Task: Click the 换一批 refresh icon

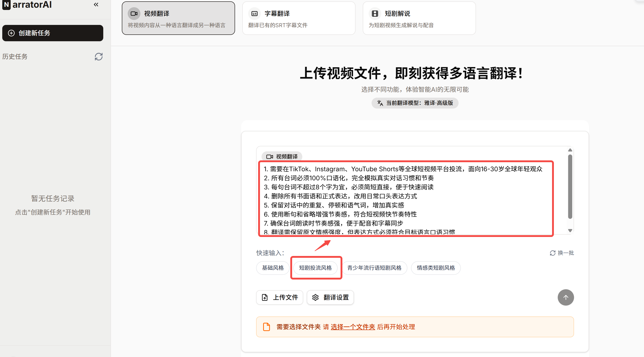Action: 553,253
